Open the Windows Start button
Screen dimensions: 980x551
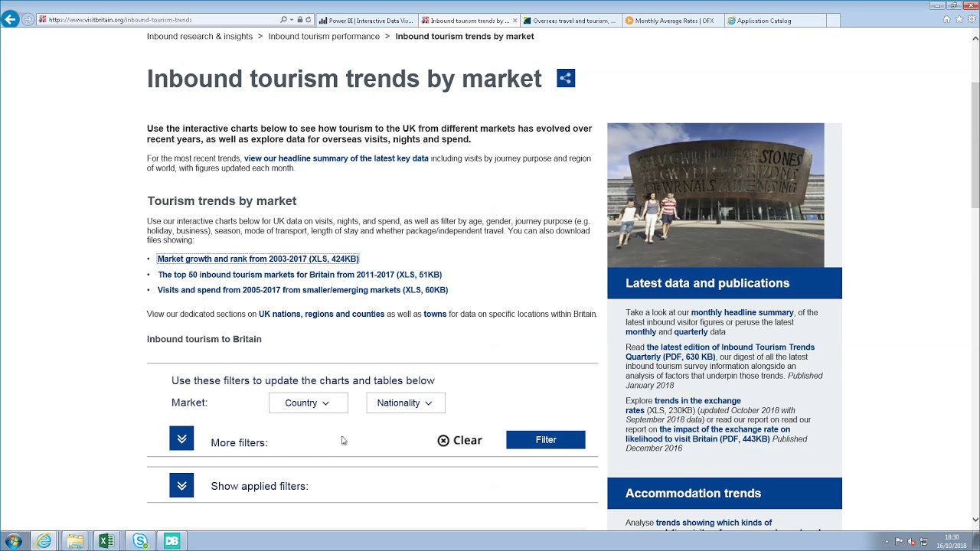point(13,541)
